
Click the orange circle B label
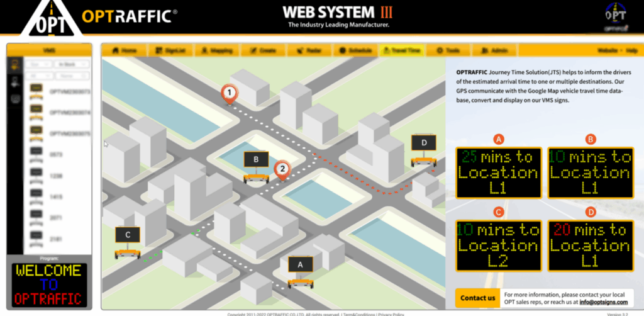pyautogui.click(x=591, y=140)
